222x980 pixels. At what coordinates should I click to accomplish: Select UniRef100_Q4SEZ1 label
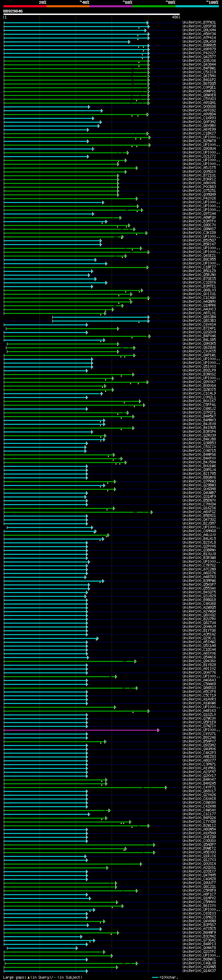coord(199,256)
